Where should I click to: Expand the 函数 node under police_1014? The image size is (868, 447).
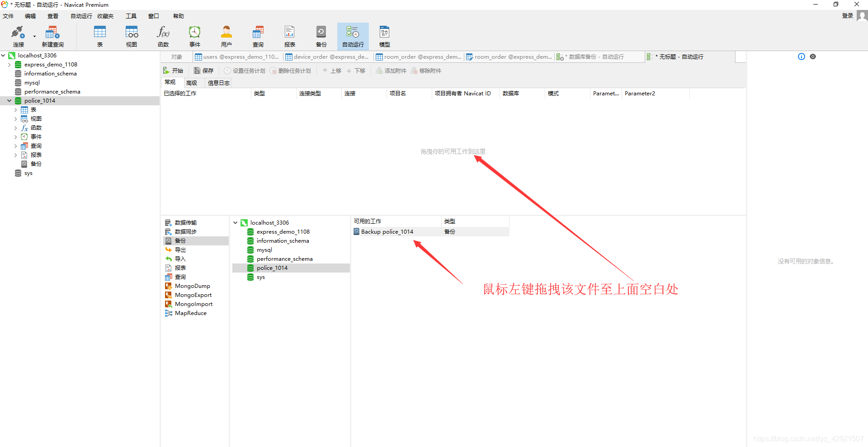[15, 128]
